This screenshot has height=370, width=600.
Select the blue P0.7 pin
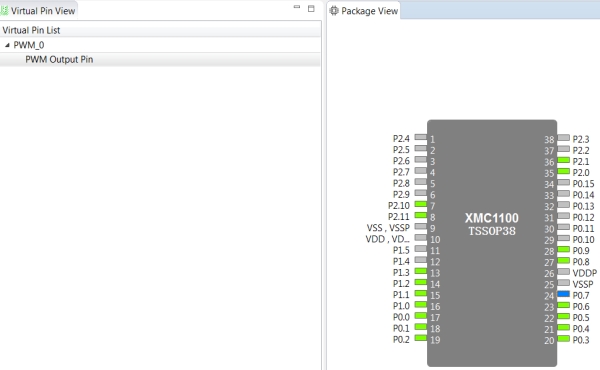coord(563,294)
